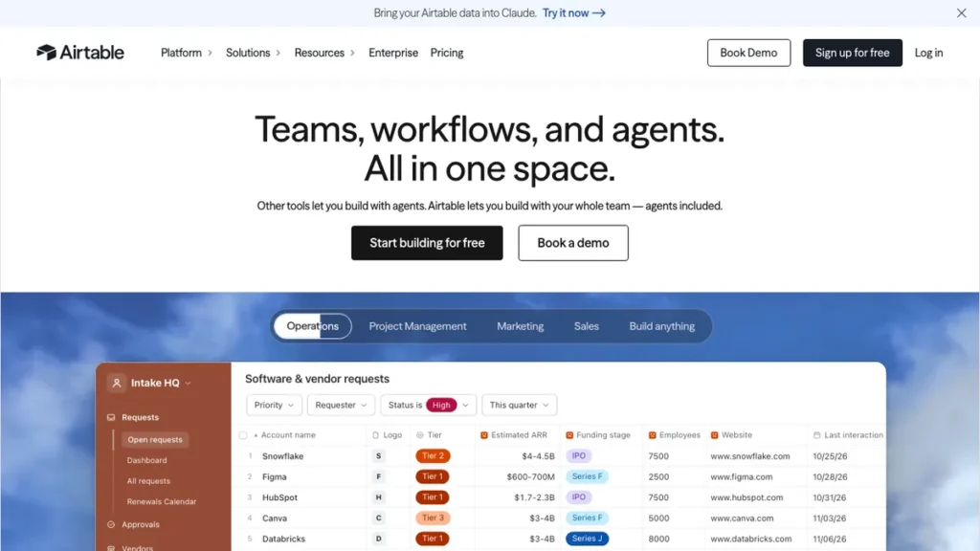The height and width of the screenshot is (551, 980).
Task: Expand the Solutions menu
Action: click(253, 53)
